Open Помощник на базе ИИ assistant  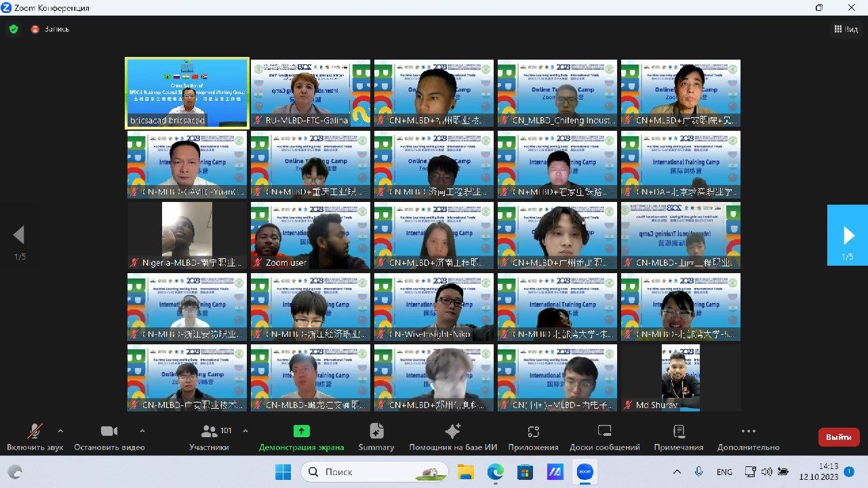pyautogui.click(x=453, y=432)
